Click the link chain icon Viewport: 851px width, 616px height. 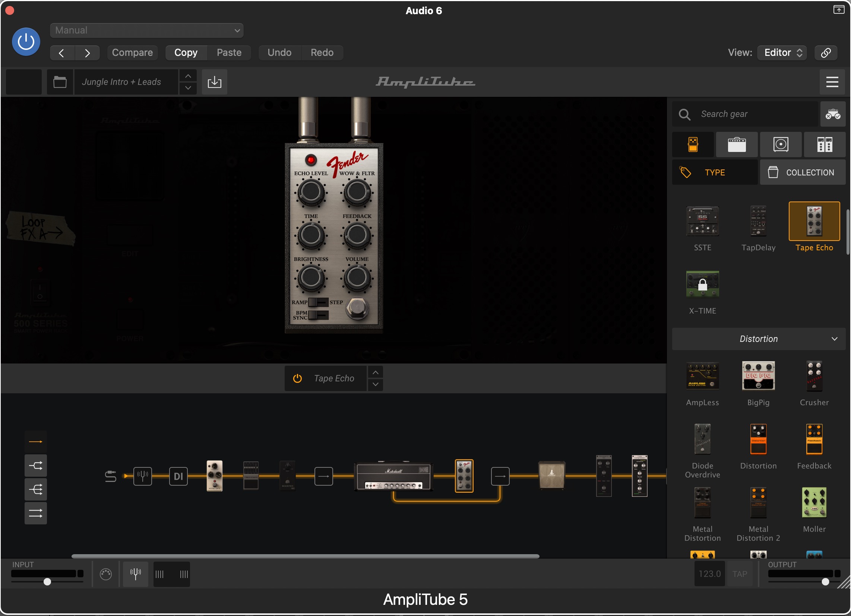826,53
